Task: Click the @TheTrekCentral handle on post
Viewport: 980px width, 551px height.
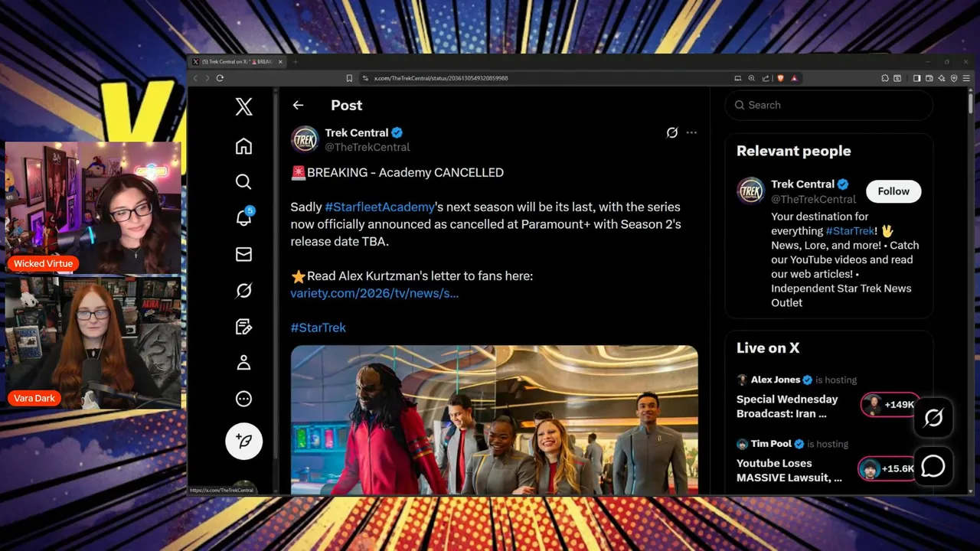Action: click(367, 147)
